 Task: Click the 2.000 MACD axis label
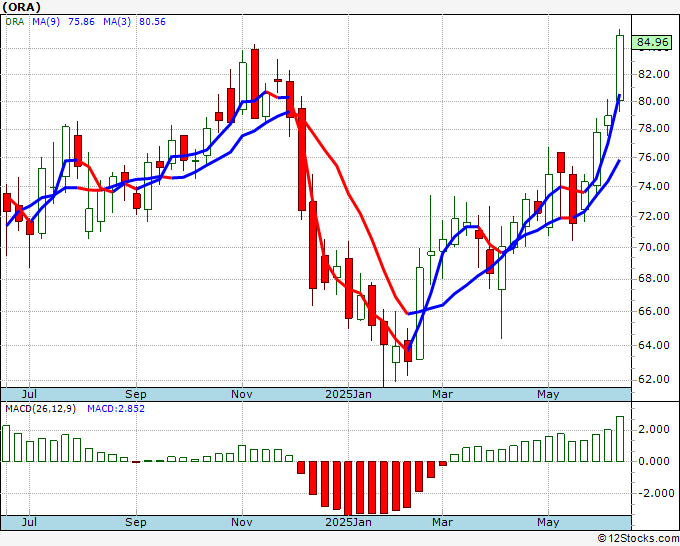point(654,429)
